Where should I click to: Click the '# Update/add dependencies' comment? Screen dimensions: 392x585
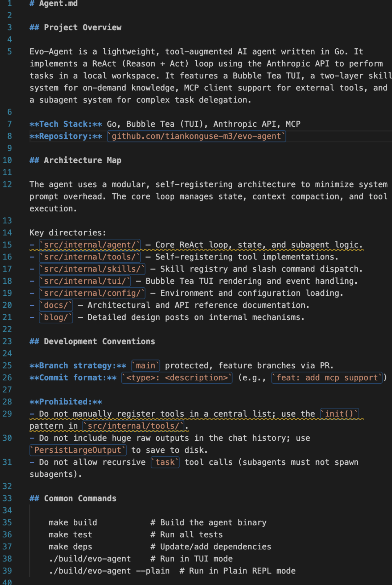[x=211, y=546]
